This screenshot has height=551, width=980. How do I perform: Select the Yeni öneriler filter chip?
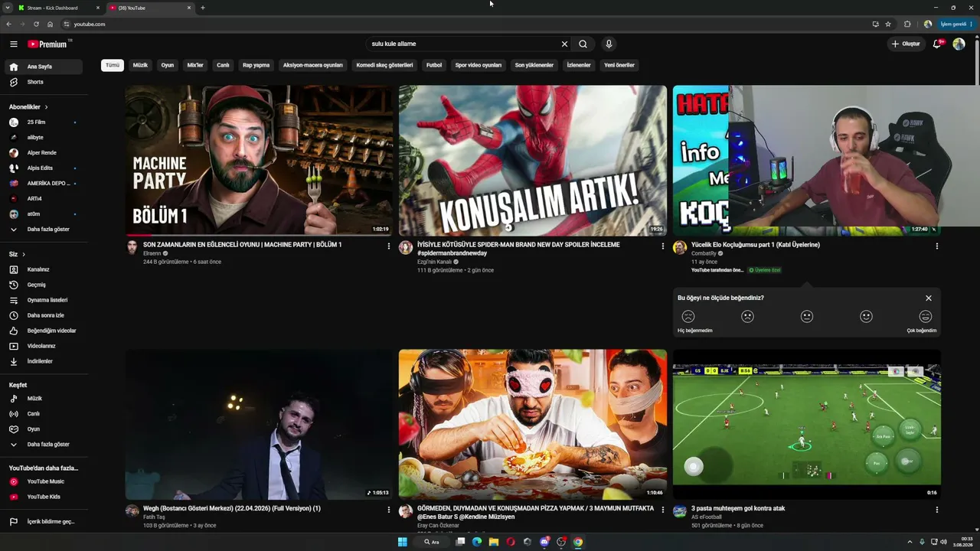coord(619,65)
